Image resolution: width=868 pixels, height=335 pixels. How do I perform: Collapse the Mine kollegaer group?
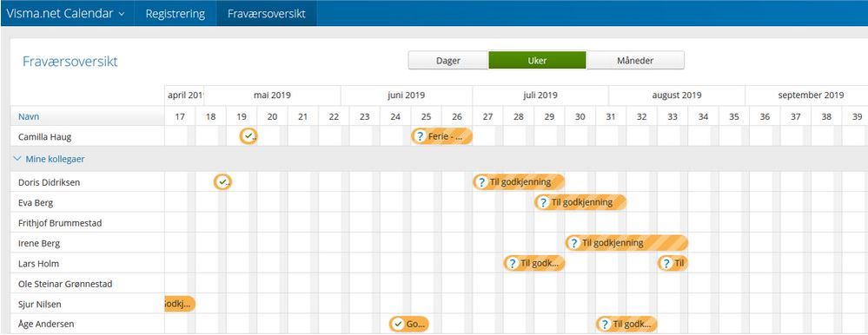pyautogui.click(x=50, y=159)
